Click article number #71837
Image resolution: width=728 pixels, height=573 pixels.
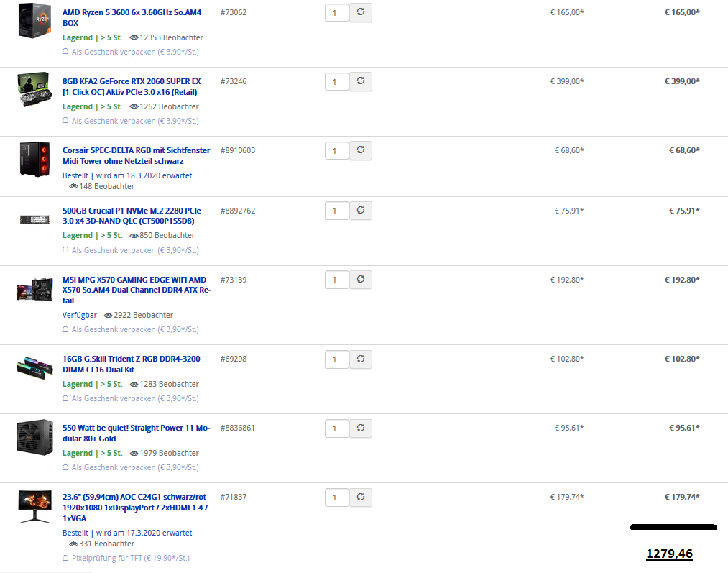click(234, 498)
